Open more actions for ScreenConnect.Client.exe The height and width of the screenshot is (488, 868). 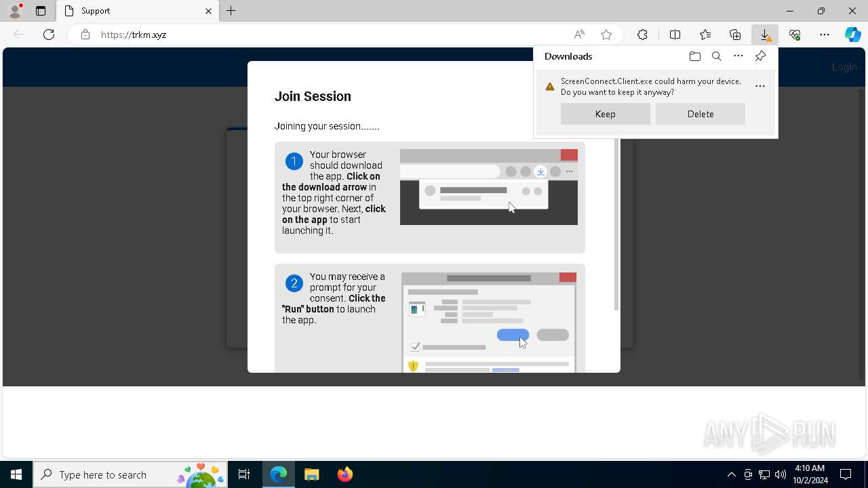pos(760,86)
